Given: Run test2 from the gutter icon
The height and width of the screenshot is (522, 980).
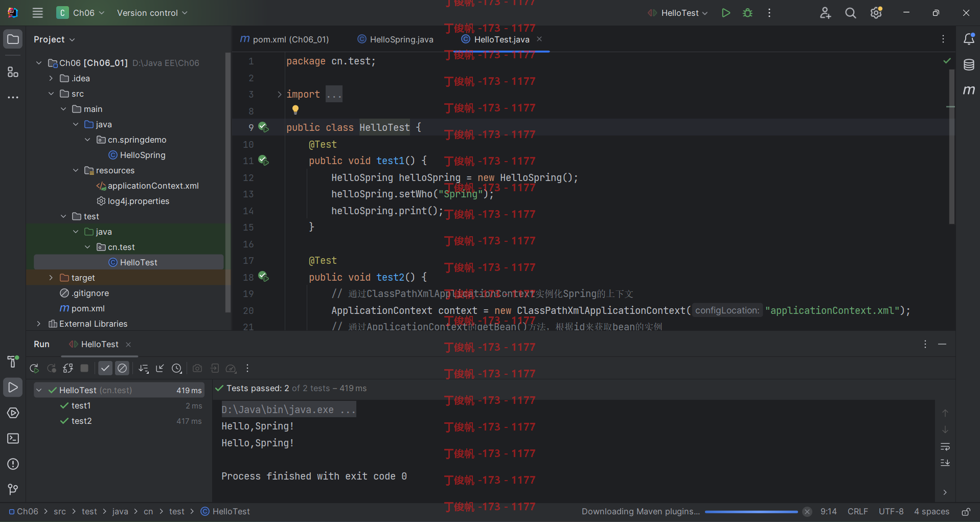Looking at the screenshot, I should (263, 277).
